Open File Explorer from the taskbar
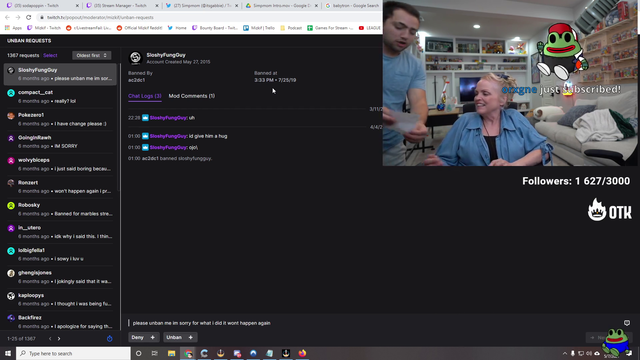The width and height of the screenshot is (640, 360). pyautogui.click(x=171, y=353)
